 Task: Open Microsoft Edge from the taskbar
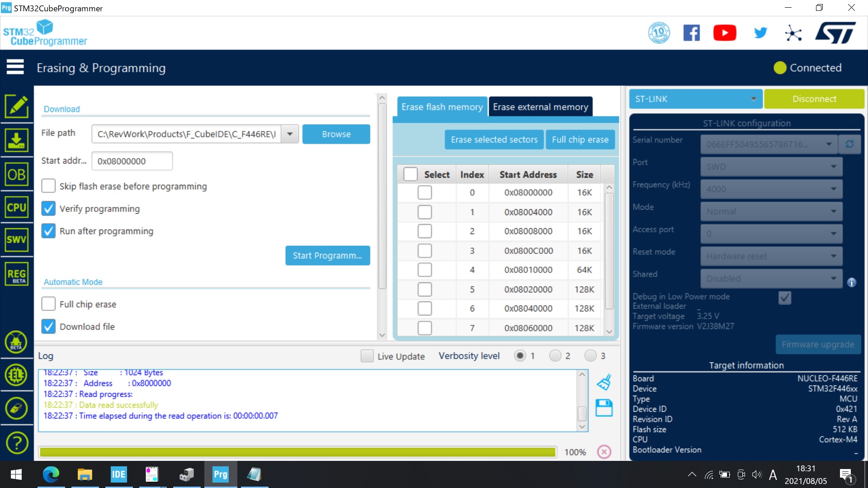click(x=51, y=474)
